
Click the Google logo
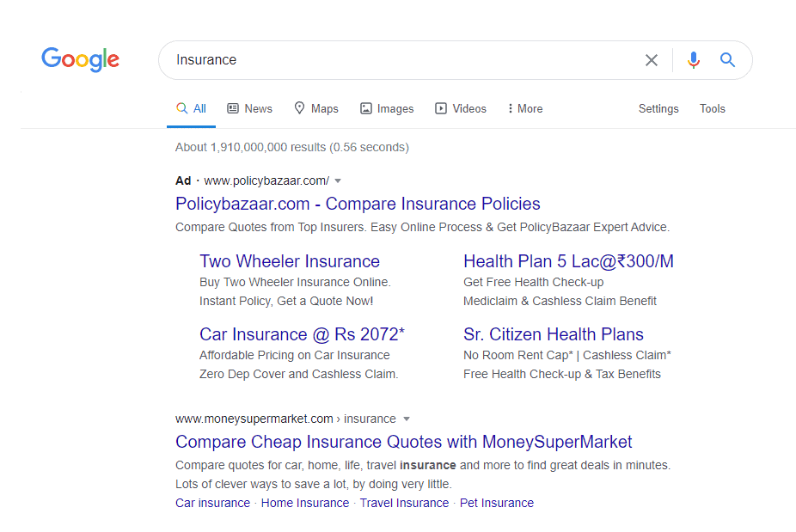coord(80,60)
